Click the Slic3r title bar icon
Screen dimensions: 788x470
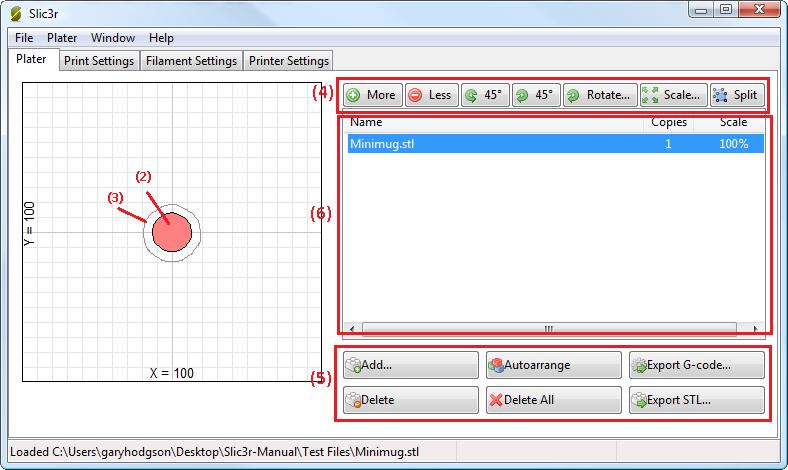click(16, 14)
